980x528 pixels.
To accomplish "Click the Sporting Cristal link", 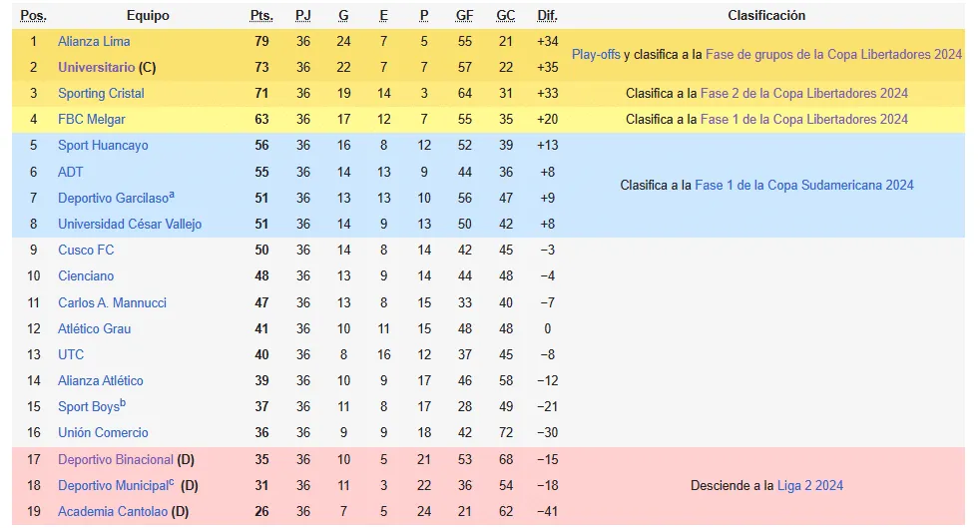I will pos(101,94).
